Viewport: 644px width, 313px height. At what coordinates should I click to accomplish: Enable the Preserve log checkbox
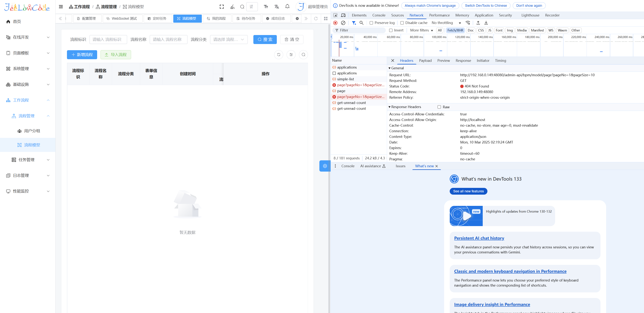tap(372, 23)
